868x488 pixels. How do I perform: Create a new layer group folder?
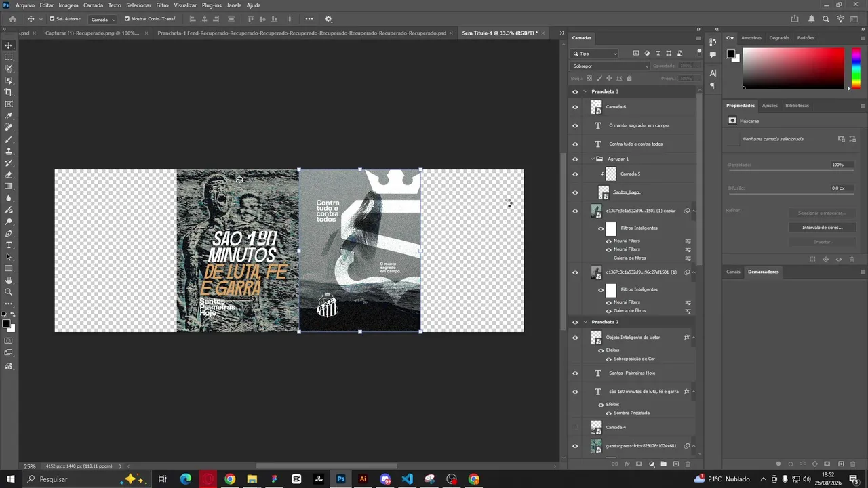click(663, 464)
